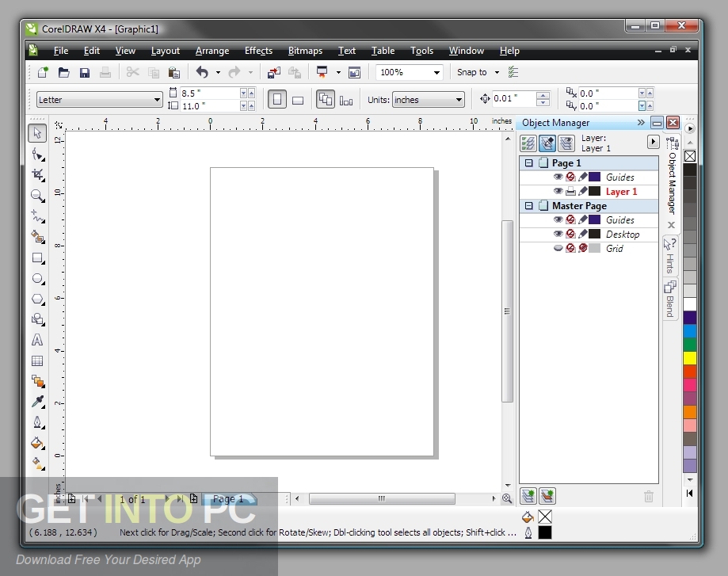Collapse the Master Page tree node
The width and height of the screenshot is (728, 576).
point(529,206)
